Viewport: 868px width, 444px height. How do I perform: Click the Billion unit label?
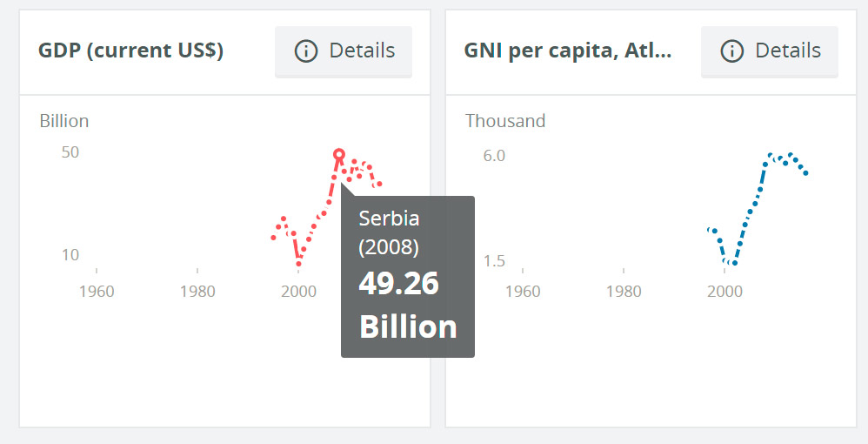(63, 121)
